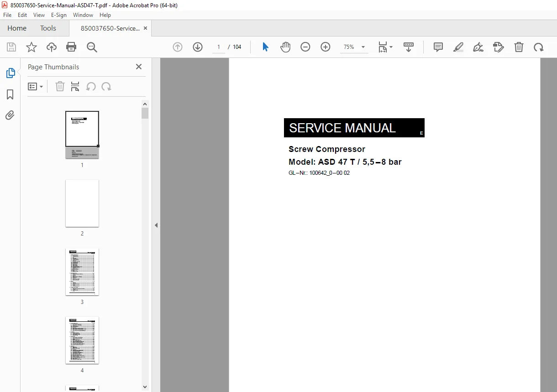Zoom in with the plus button
557x392 pixels.
326,47
